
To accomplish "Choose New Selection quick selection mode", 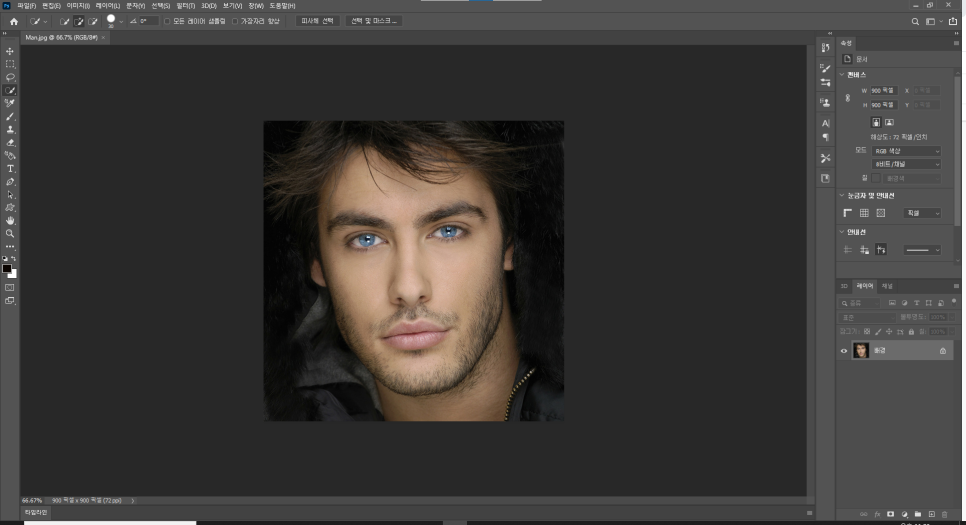I will click(65, 21).
